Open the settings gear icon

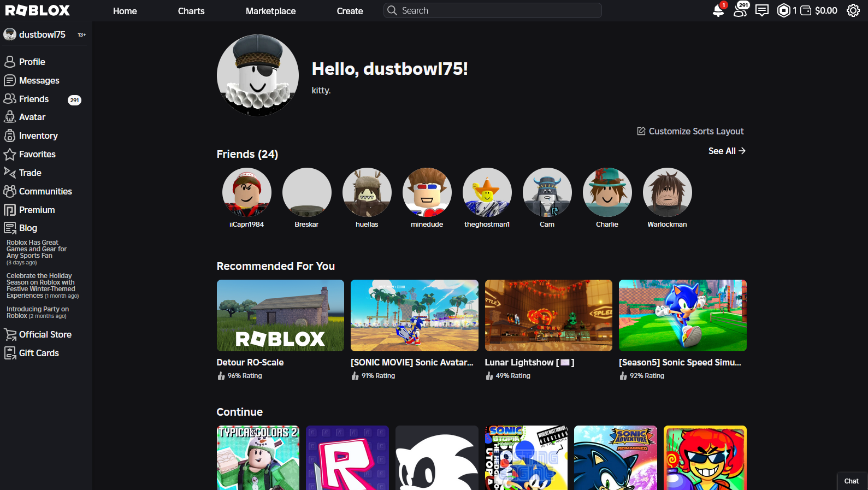point(853,10)
